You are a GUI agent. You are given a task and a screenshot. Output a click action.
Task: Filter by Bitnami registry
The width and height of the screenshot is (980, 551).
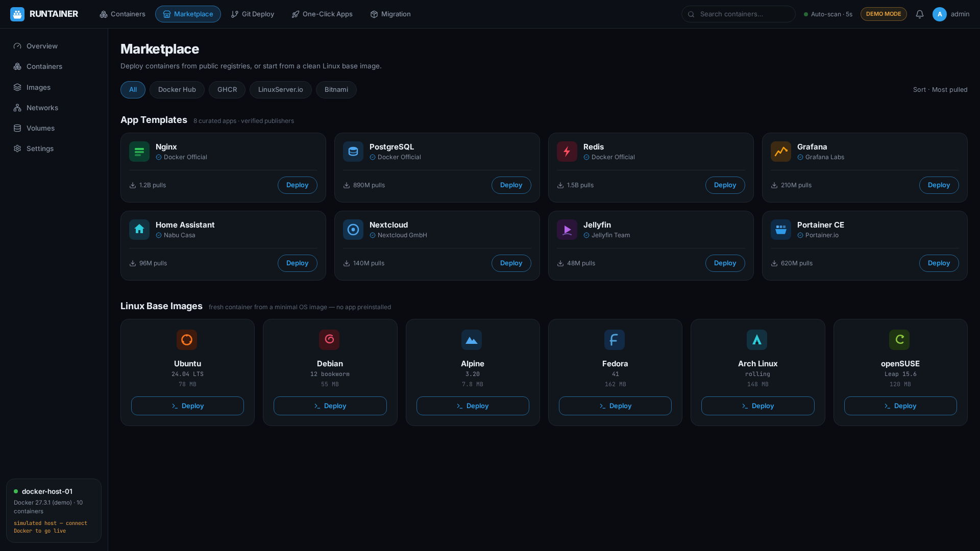click(x=336, y=90)
